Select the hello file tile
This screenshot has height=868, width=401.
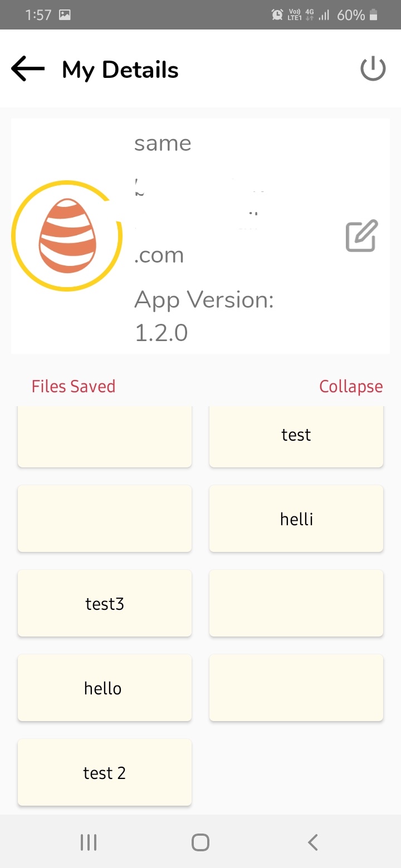click(x=105, y=688)
